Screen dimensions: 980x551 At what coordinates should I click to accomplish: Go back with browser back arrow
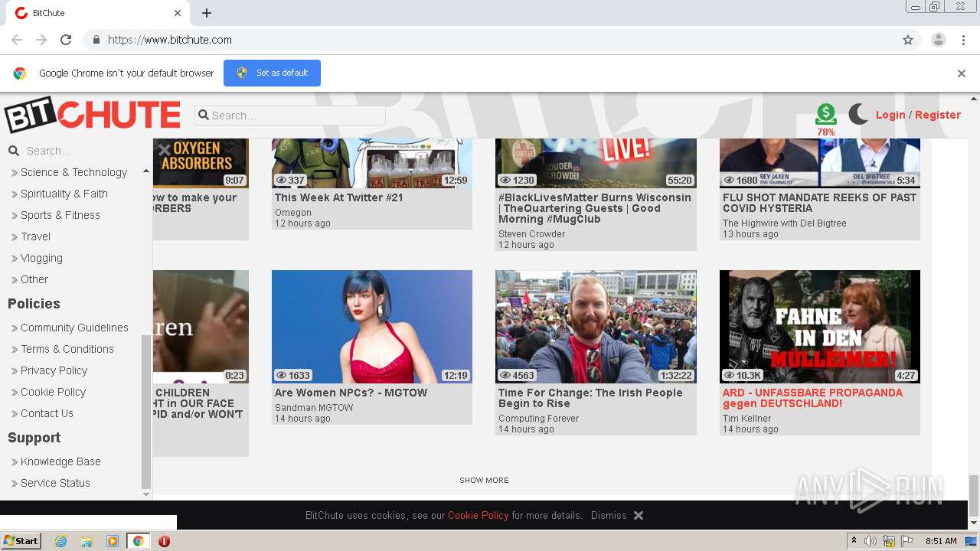coord(17,40)
